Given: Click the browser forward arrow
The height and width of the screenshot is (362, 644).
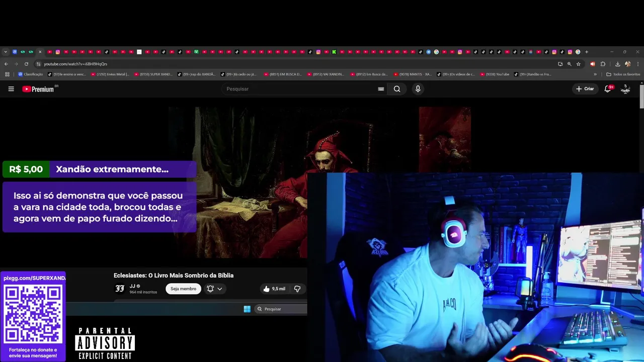Looking at the screenshot, I should click(16, 64).
